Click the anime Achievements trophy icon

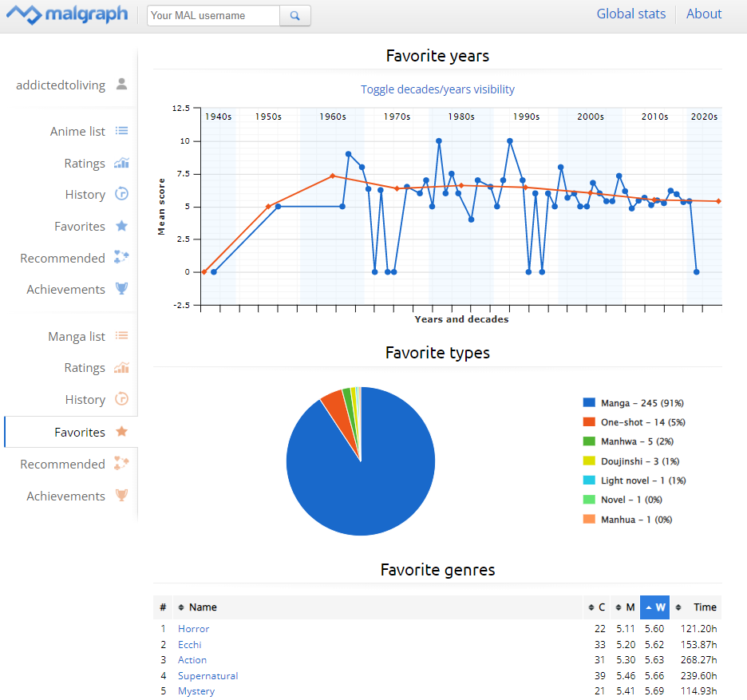coord(121,290)
